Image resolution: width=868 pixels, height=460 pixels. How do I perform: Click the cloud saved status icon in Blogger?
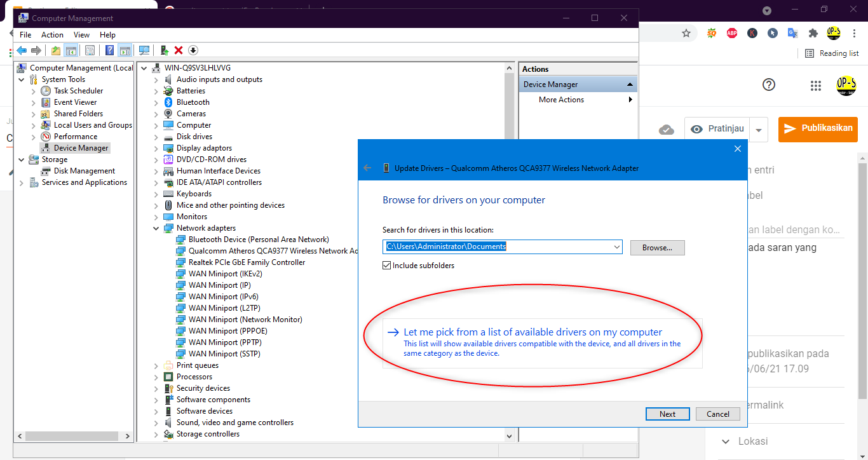pos(667,130)
